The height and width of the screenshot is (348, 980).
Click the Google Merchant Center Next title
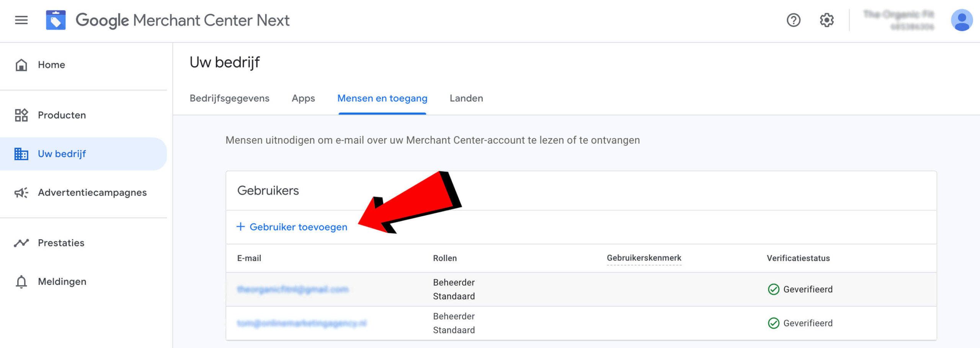[x=182, y=20]
